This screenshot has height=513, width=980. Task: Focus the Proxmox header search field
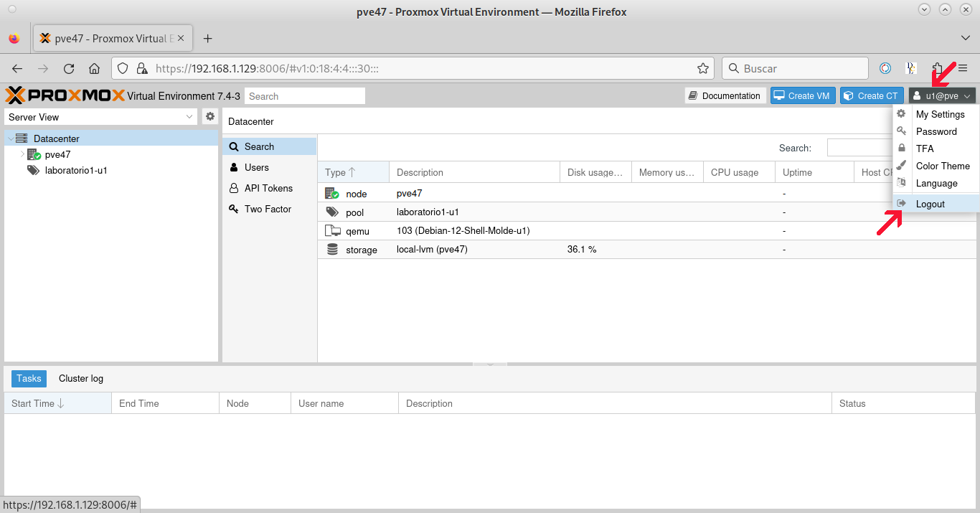[x=305, y=96]
